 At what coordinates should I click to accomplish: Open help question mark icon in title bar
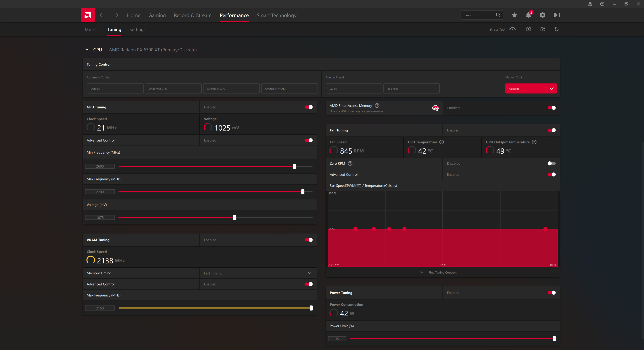coord(602,4)
